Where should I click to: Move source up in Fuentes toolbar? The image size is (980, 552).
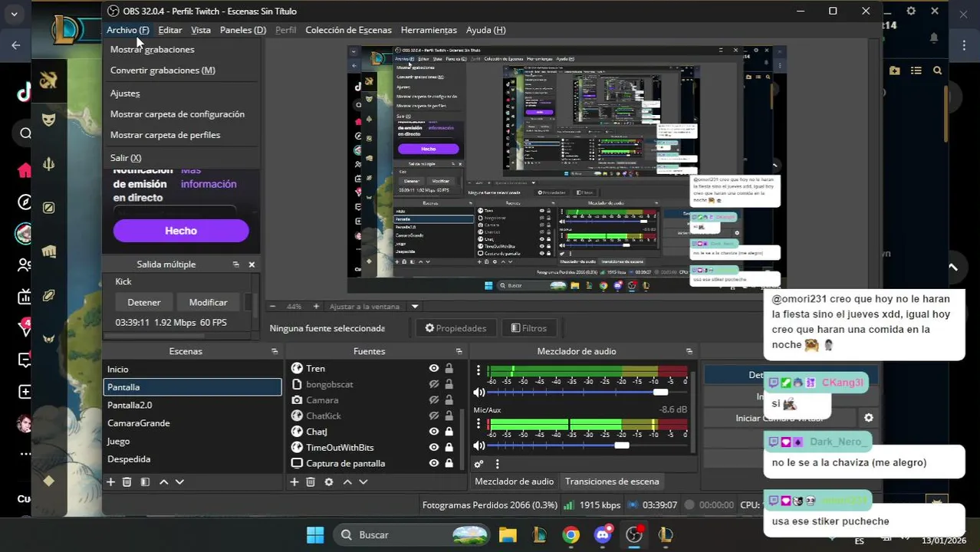point(347,482)
